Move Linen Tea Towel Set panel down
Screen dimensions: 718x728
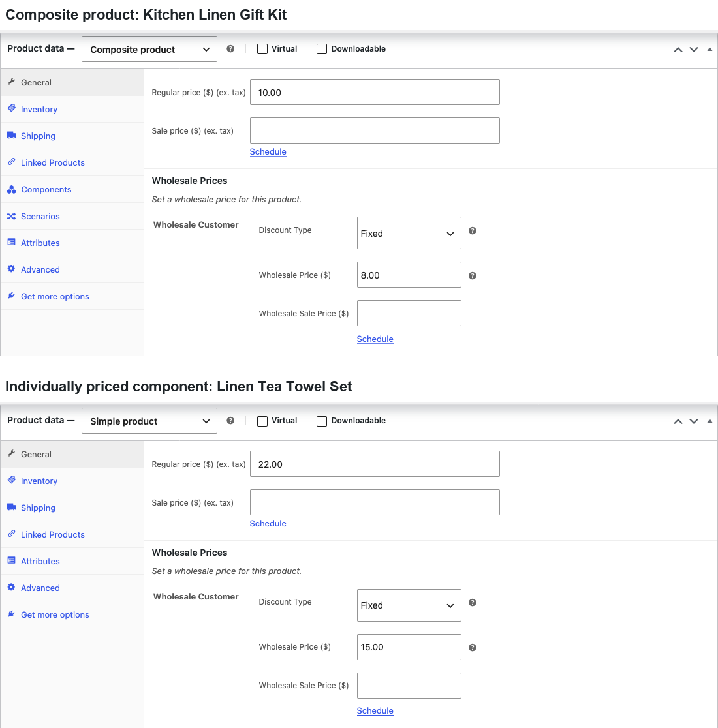coord(694,421)
